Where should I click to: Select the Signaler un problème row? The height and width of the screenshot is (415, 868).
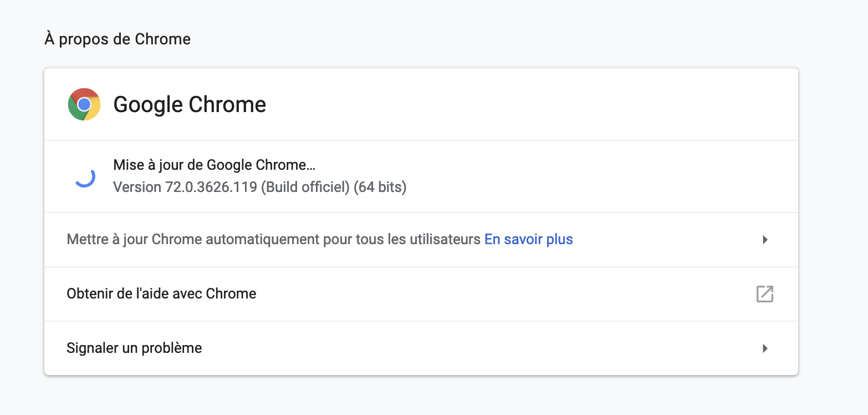click(421, 348)
